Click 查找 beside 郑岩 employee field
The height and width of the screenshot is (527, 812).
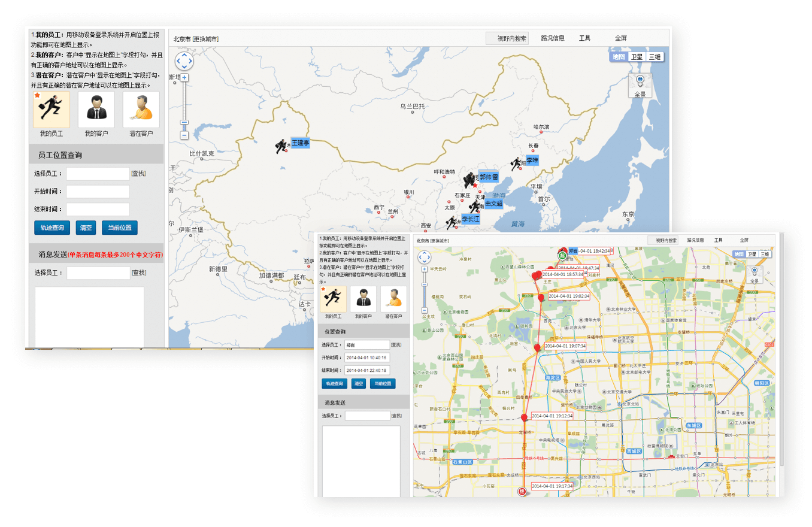pos(396,345)
